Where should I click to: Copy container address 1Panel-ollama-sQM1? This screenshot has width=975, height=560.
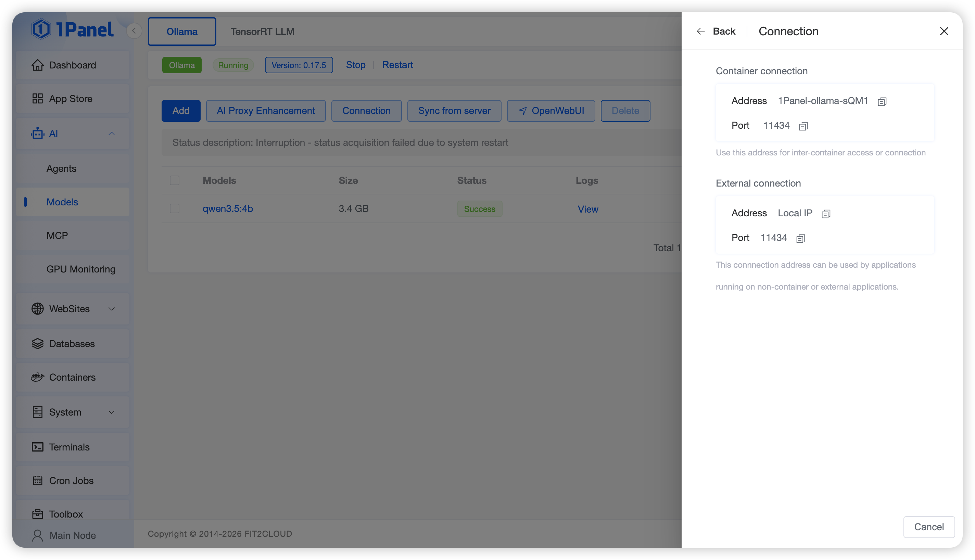pos(882,102)
